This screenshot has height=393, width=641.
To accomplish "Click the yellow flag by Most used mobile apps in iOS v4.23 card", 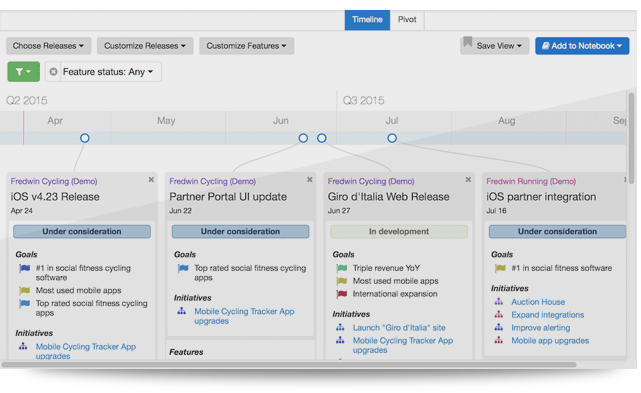I will click(25, 290).
